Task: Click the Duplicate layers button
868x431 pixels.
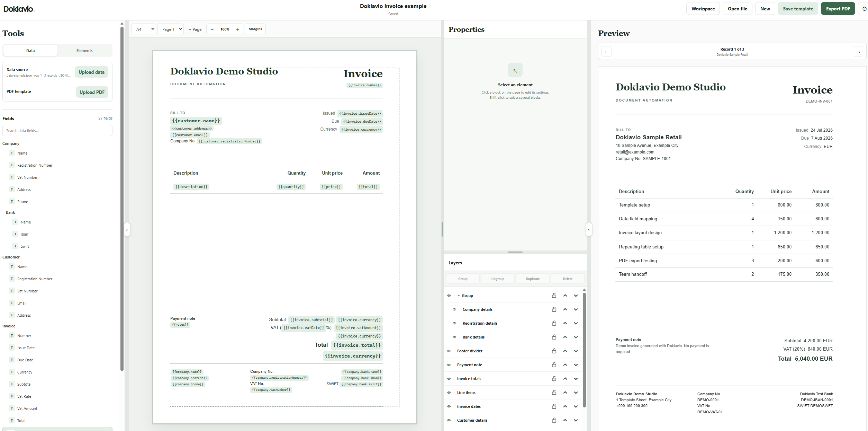Action: pyautogui.click(x=533, y=279)
